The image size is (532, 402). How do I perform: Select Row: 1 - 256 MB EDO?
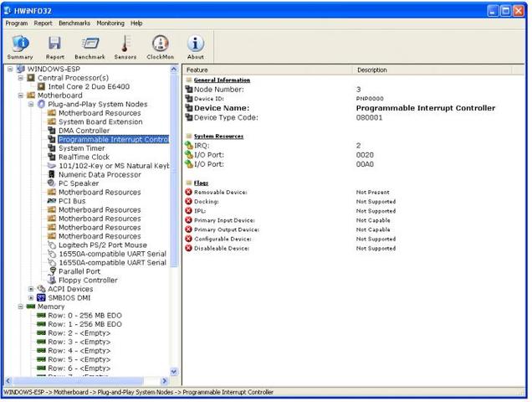(x=84, y=324)
